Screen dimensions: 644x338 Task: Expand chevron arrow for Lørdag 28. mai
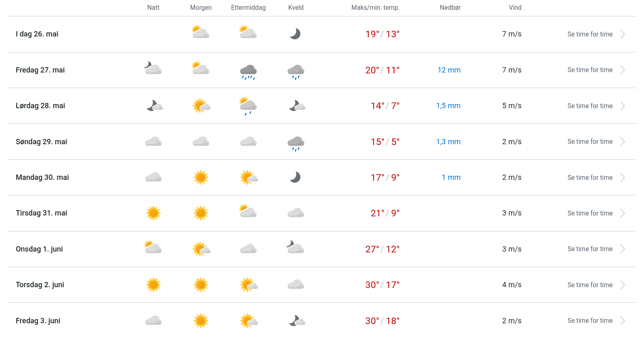pyautogui.click(x=623, y=106)
